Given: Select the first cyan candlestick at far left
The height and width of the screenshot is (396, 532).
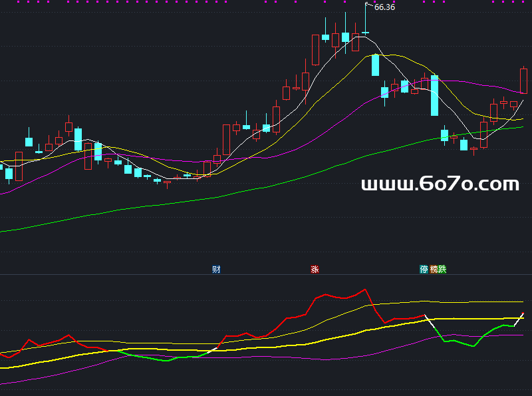Looking at the screenshot, I should 9,174.
